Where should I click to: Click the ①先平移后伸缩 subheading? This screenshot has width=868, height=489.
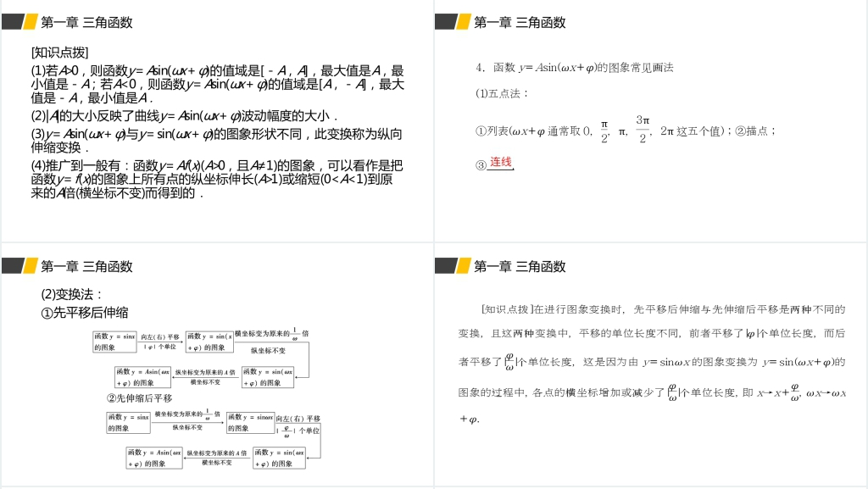point(85,313)
